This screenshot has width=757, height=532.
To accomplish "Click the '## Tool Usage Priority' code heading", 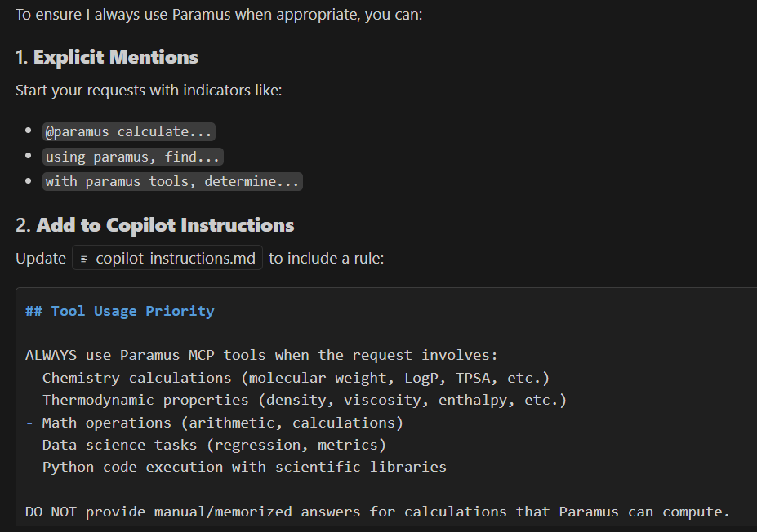I will [x=120, y=311].
